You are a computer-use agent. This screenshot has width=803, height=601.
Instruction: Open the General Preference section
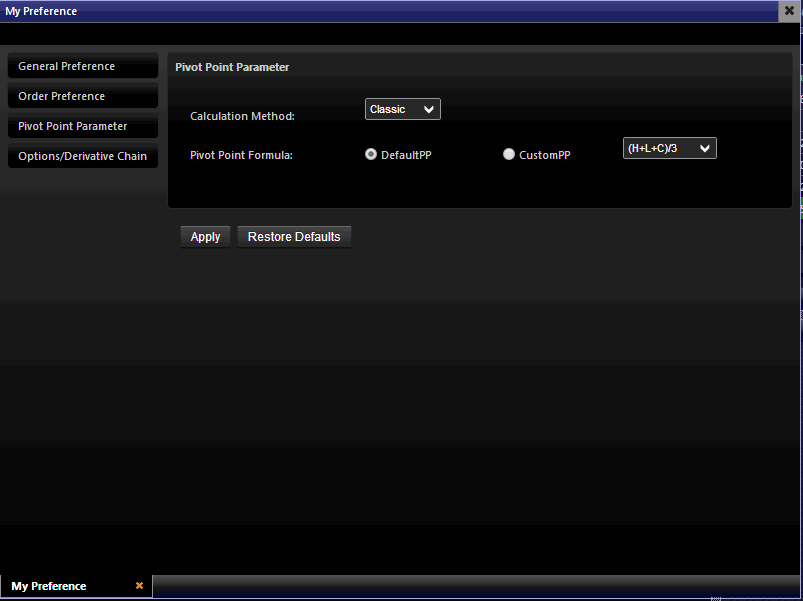pos(83,66)
